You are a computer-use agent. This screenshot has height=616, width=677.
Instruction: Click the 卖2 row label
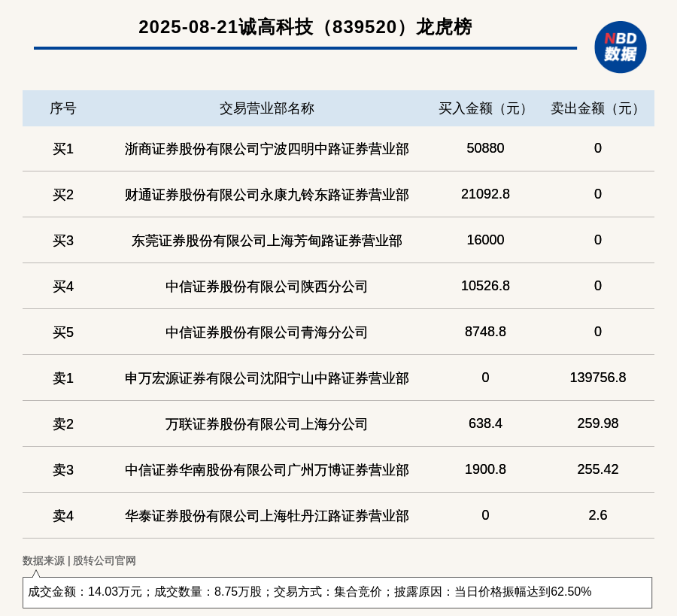(63, 424)
